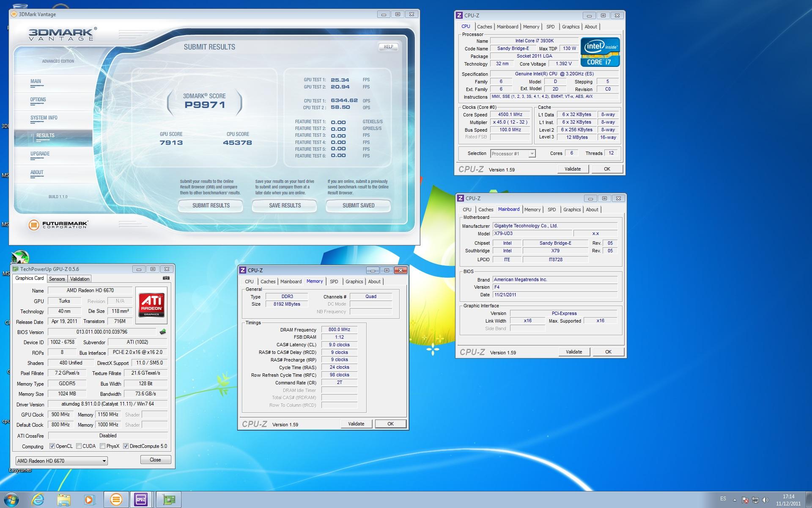This screenshot has width=812, height=508.
Task: Click the P9971 3DMark score
Action: pyautogui.click(x=205, y=105)
